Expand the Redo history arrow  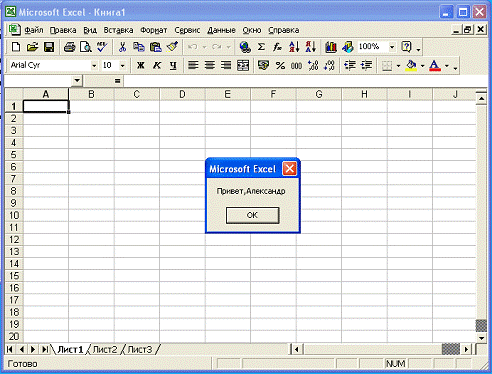pyautogui.click(x=229, y=47)
